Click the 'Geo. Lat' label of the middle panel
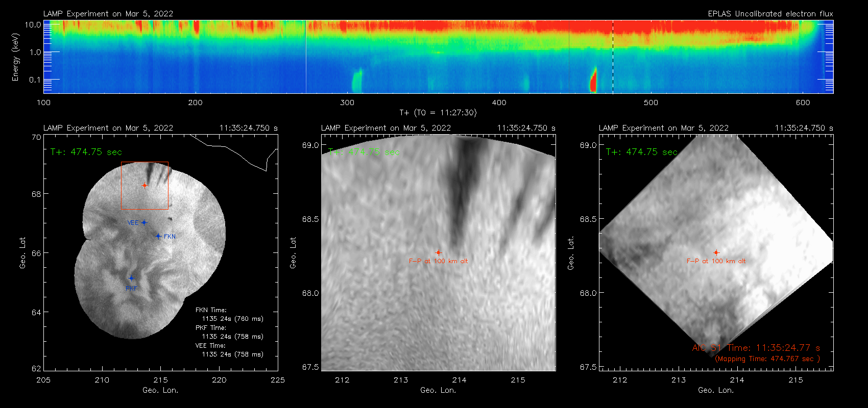This screenshot has height=408, width=868. [x=293, y=252]
